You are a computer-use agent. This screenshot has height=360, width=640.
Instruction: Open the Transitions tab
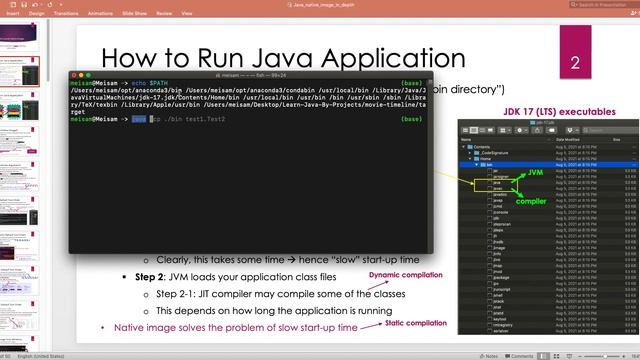pyautogui.click(x=66, y=13)
